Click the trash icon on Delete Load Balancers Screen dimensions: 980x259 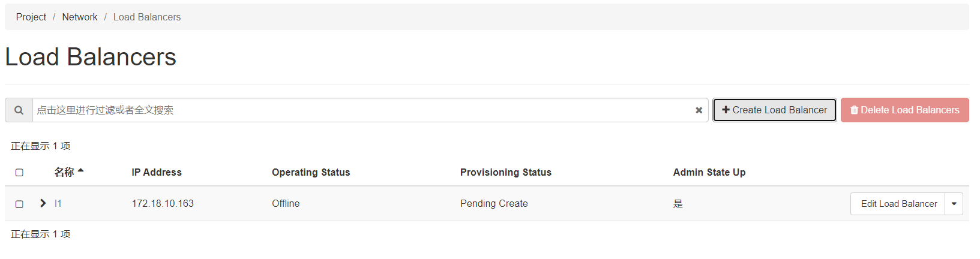(854, 110)
